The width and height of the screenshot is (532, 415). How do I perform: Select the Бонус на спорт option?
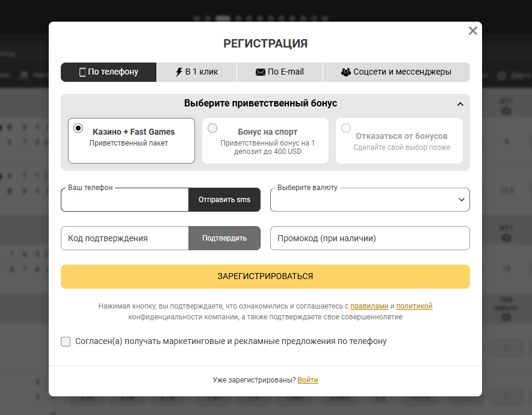click(x=212, y=128)
